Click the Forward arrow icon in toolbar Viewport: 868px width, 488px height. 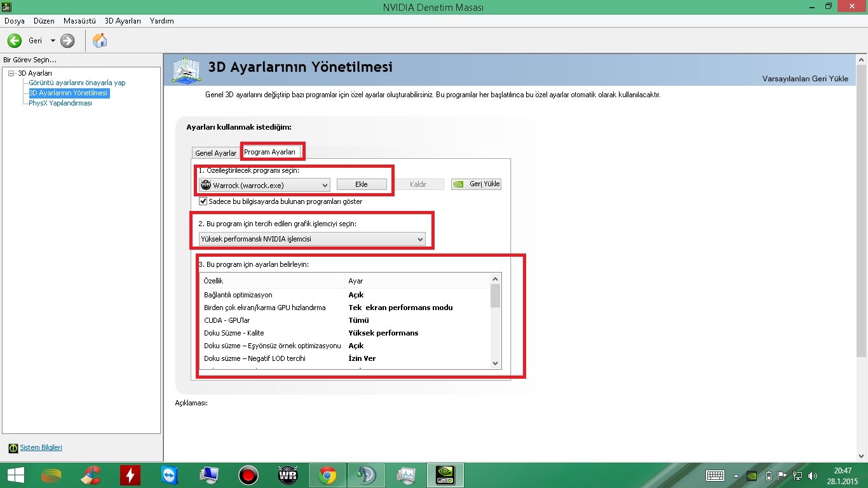67,41
